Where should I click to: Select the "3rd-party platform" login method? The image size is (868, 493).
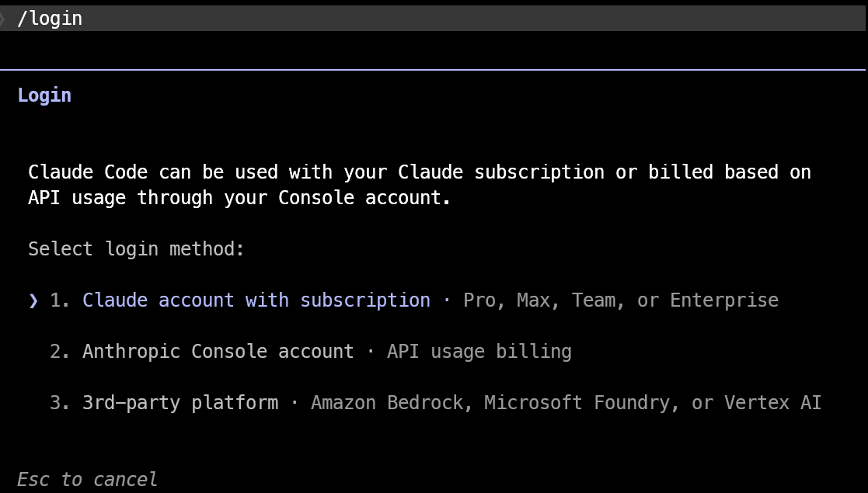pos(180,403)
